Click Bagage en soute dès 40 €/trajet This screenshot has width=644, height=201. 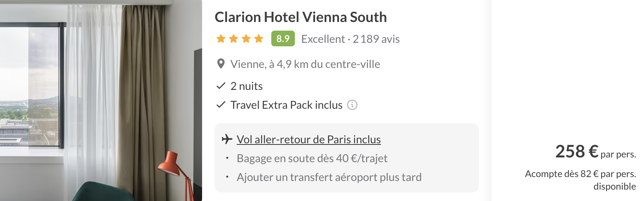click(x=312, y=158)
